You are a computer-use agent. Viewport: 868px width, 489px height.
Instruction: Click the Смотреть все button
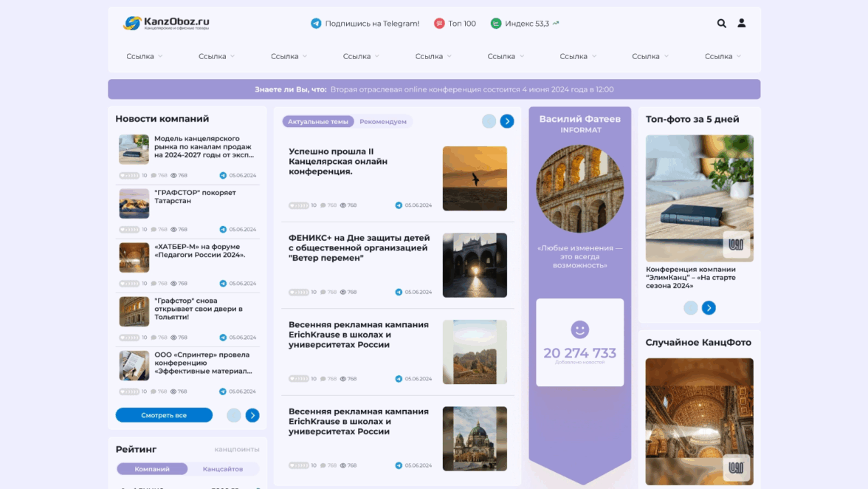coord(164,415)
